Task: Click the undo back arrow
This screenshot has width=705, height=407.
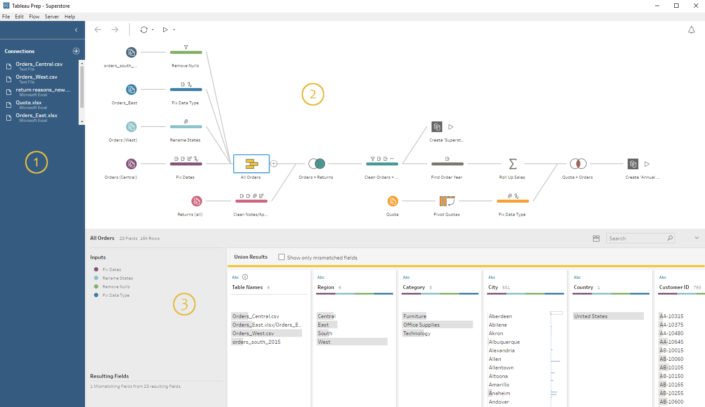Action: [x=98, y=30]
